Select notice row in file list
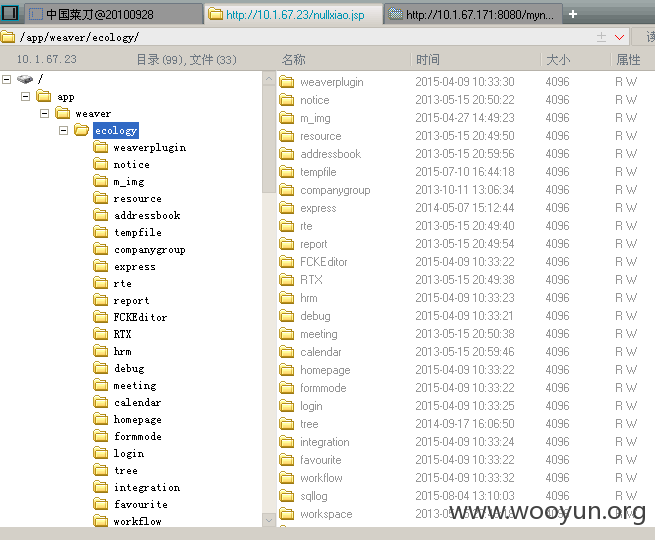The height and width of the screenshot is (540, 655). pos(466,100)
